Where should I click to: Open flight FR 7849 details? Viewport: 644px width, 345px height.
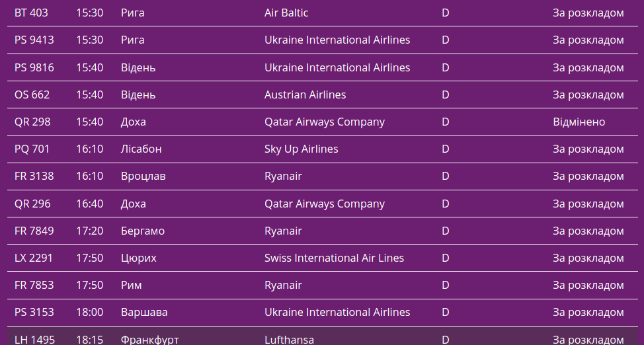pyautogui.click(x=34, y=231)
